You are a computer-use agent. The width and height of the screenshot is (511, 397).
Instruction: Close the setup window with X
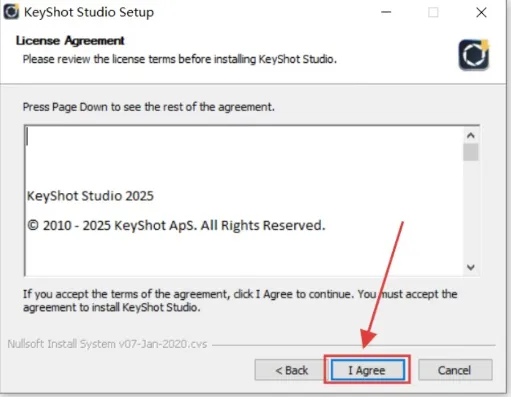[481, 12]
